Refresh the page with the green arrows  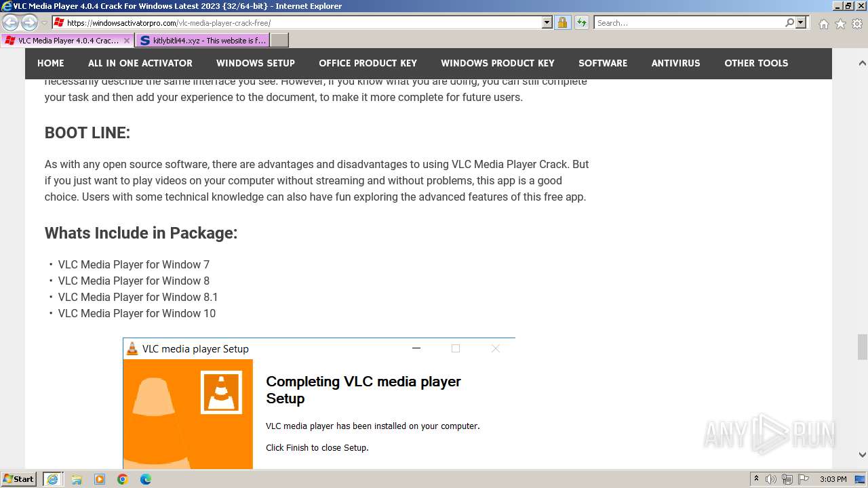581,23
